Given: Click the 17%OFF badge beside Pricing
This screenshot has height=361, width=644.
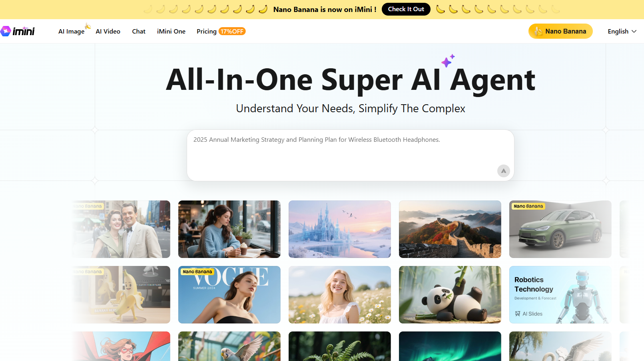Looking at the screenshot, I should click(232, 32).
